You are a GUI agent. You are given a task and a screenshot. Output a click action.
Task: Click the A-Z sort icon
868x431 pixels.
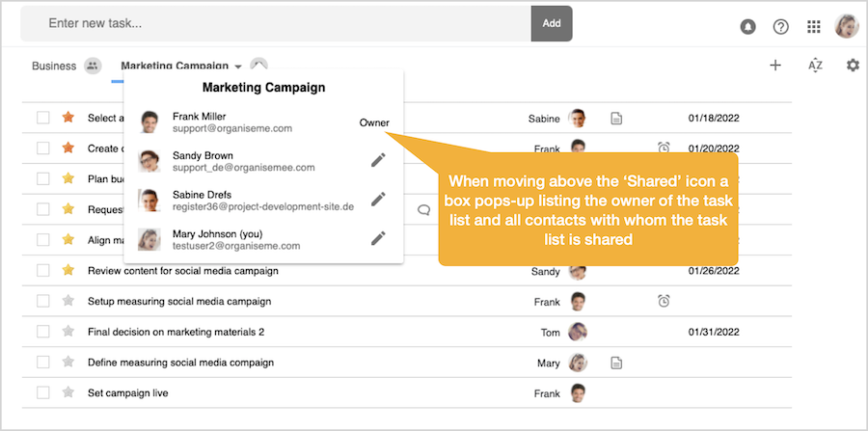(815, 66)
